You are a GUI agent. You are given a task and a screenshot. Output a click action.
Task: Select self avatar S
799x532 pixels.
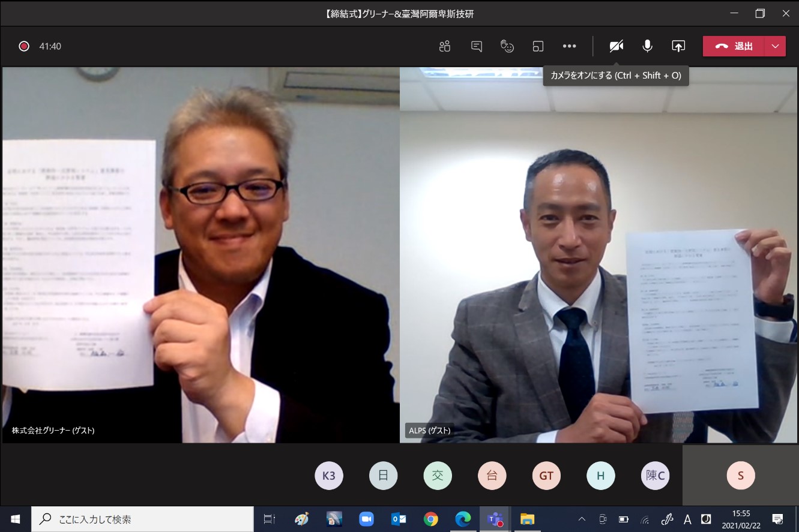pos(741,476)
